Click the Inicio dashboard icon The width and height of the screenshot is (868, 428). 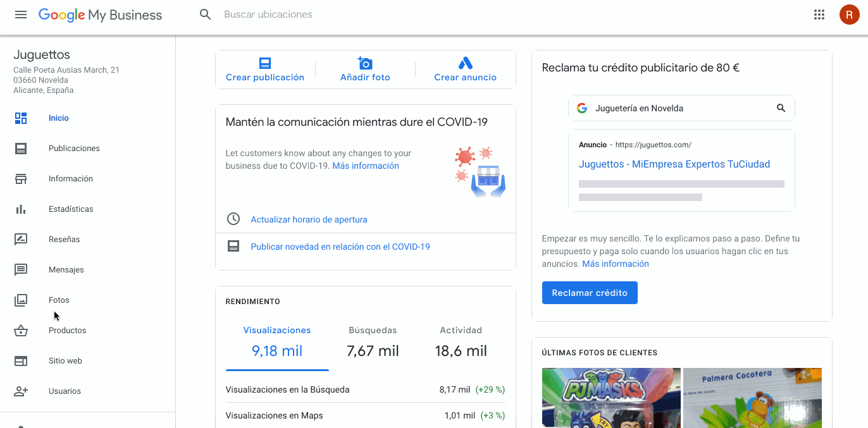21,118
